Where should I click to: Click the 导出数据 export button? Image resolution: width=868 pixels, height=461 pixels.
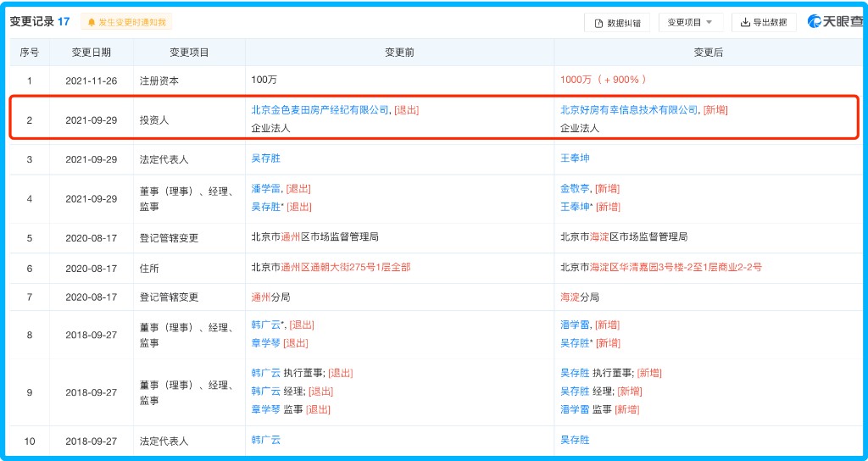point(764,23)
